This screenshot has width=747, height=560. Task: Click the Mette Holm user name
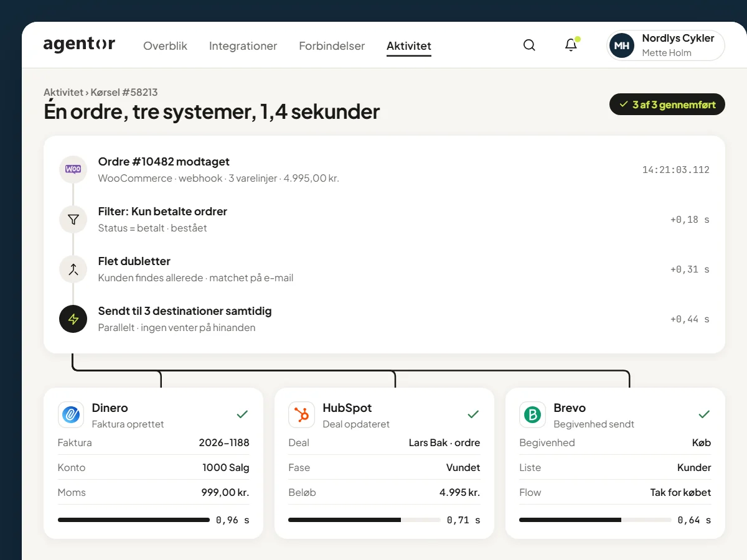coord(667,53)
